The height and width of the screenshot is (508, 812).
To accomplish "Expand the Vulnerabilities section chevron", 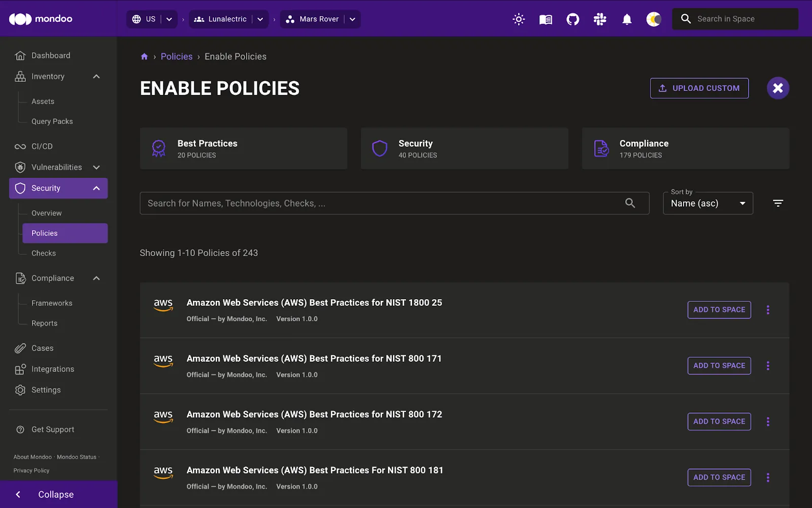I will 96,167.
